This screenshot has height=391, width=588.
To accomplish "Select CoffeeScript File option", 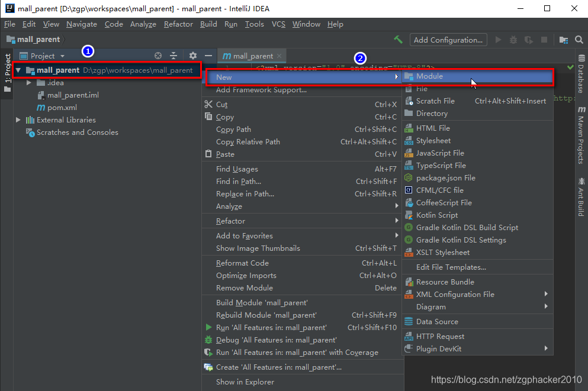I will (477, 203).
